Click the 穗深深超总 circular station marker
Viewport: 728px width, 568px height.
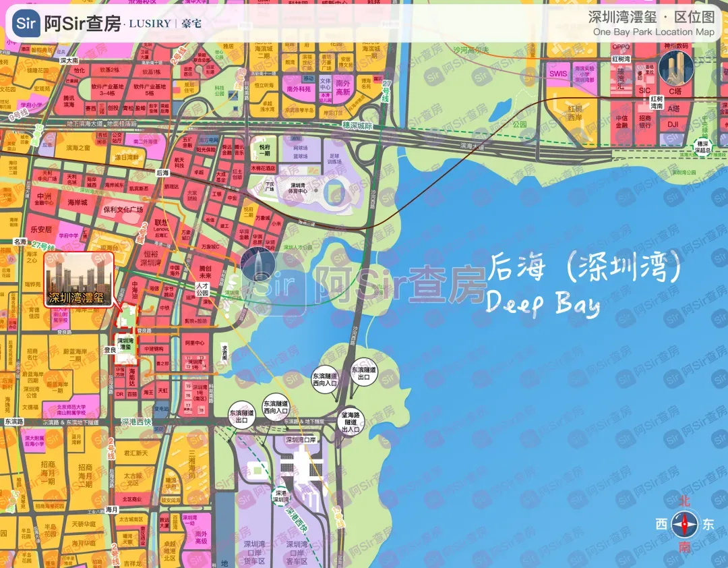coord(702,147)
